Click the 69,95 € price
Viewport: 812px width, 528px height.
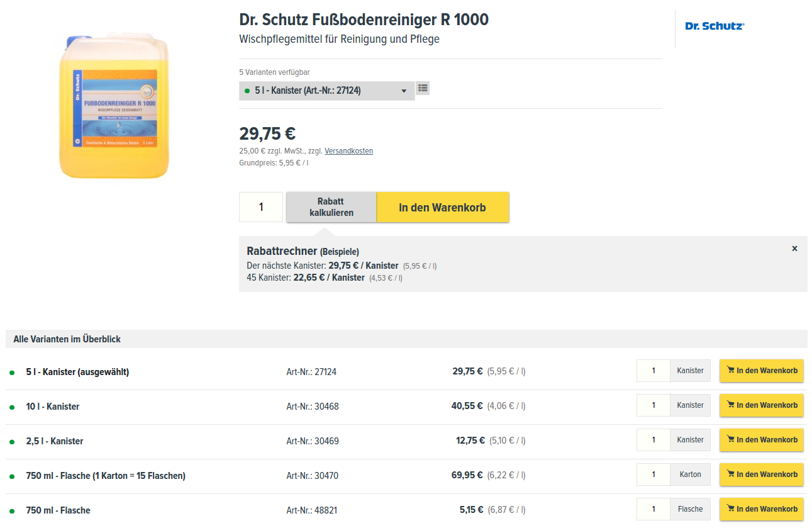[x=467, y=475]
